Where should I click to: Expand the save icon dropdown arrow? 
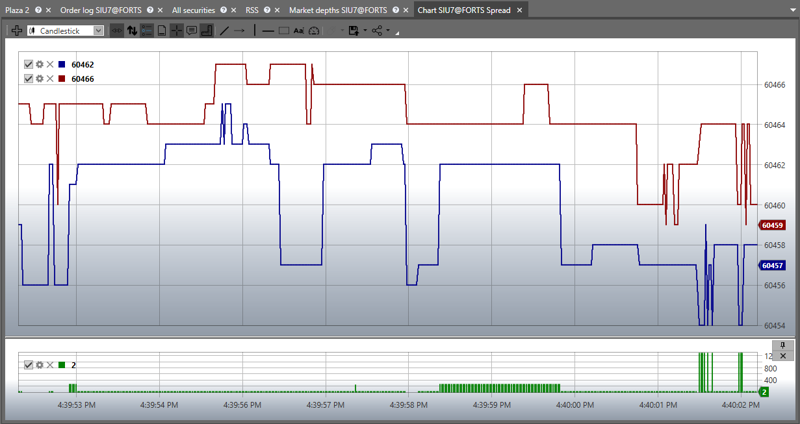point(366,31)
